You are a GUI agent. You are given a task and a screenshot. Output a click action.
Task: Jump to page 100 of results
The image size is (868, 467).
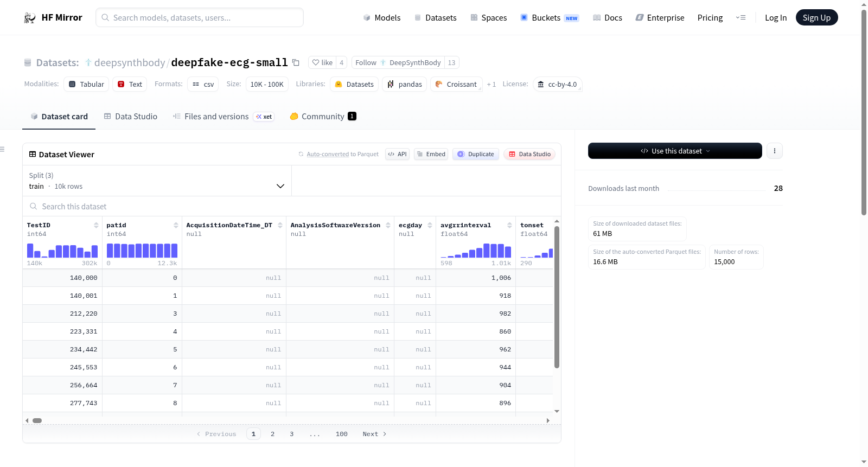point(341,434)
